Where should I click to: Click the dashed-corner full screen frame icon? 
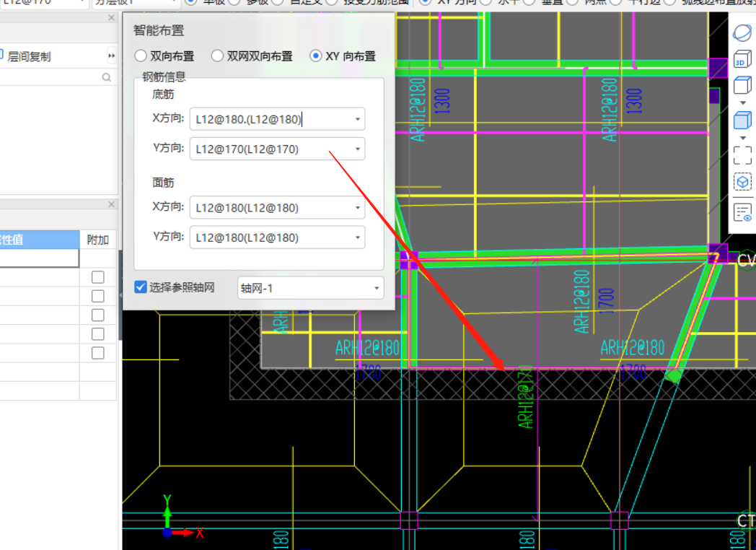(742, 155)
